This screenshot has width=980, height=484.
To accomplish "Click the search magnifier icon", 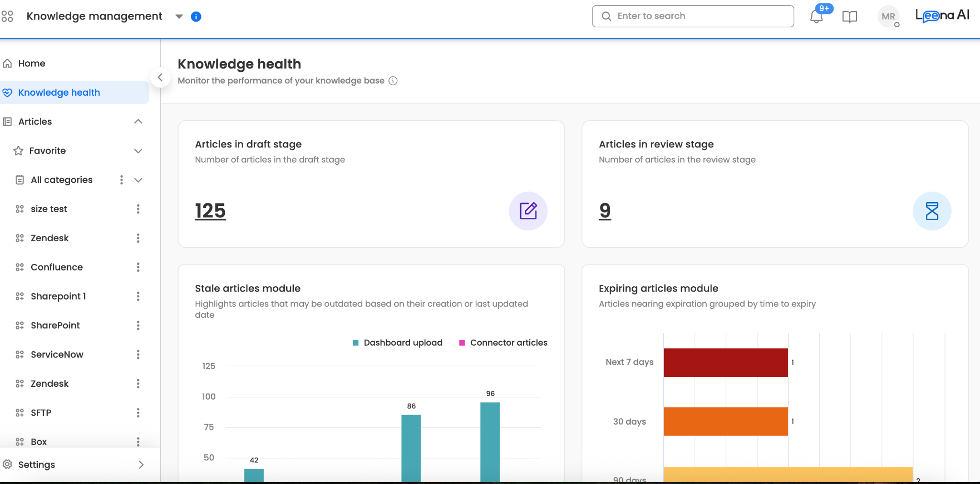I will tap(606, 16).
